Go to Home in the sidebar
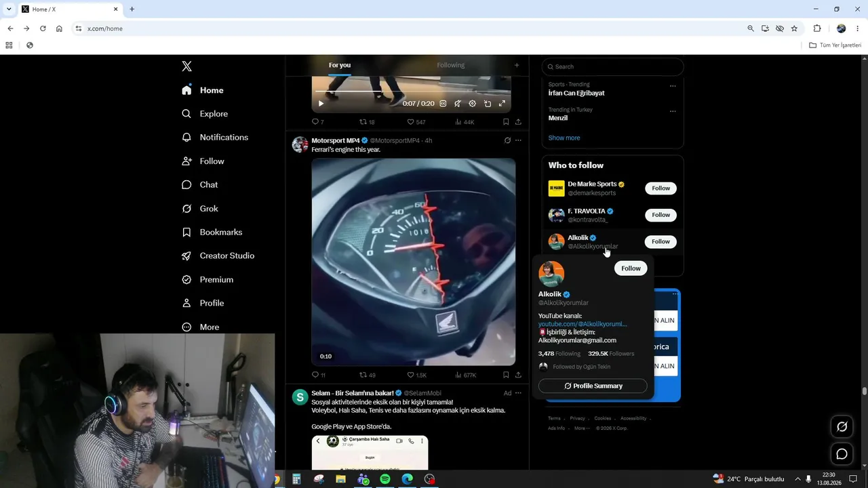The width and height of the screenshot is (868, 488). point(203,90)
